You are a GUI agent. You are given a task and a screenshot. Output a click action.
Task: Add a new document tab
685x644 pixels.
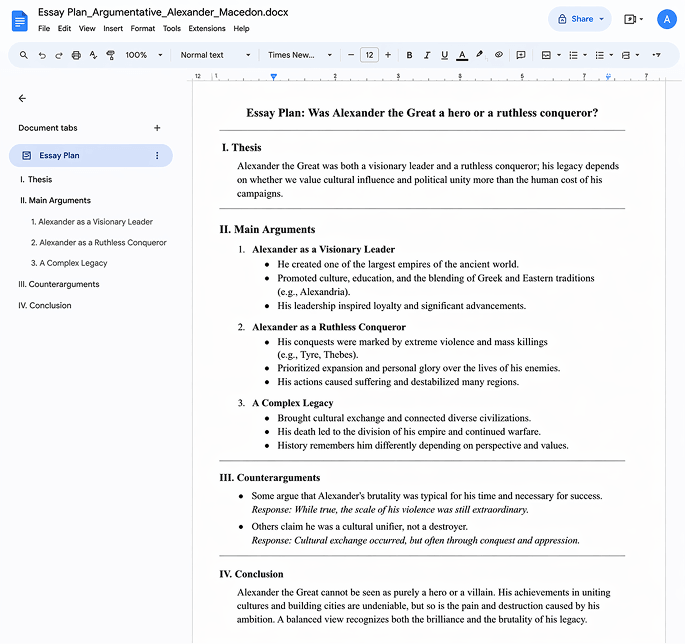[x=157, y=128]
